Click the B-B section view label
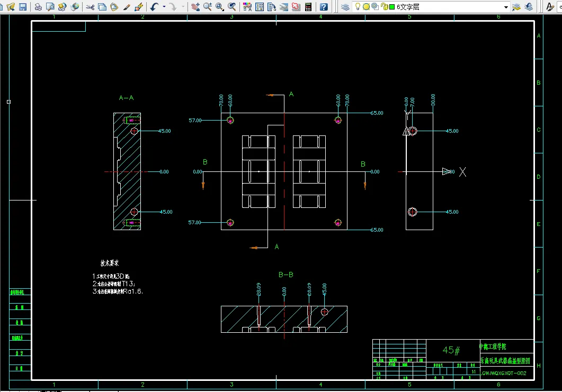Image resolution: width=562 pixels, height=392 pixels. pyautogui.click(x=286, y=275)
